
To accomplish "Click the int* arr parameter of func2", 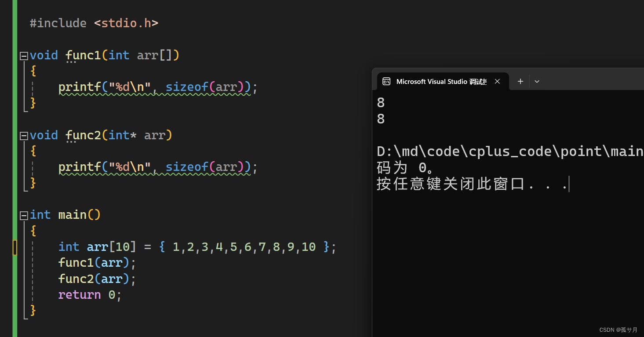I will tap(137, 135).
